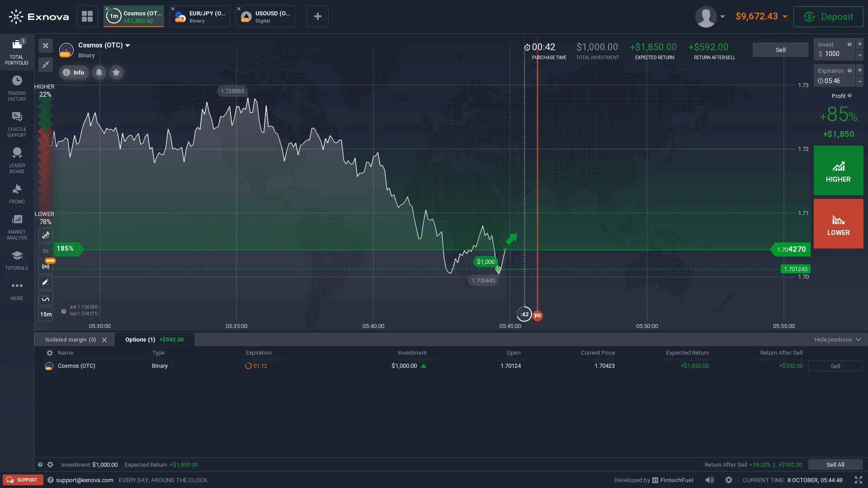Click the expiration flag marker

pyautogui.click(x=538, y=315)
